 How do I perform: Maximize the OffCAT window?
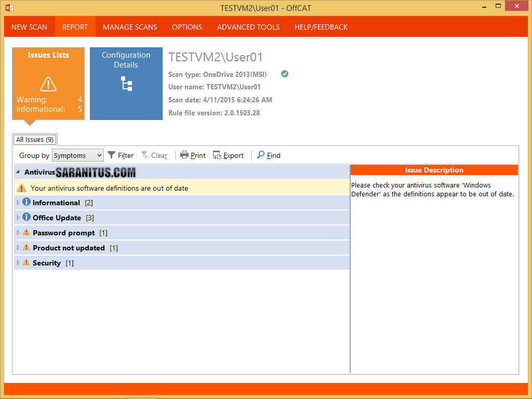tap(498, 6)
